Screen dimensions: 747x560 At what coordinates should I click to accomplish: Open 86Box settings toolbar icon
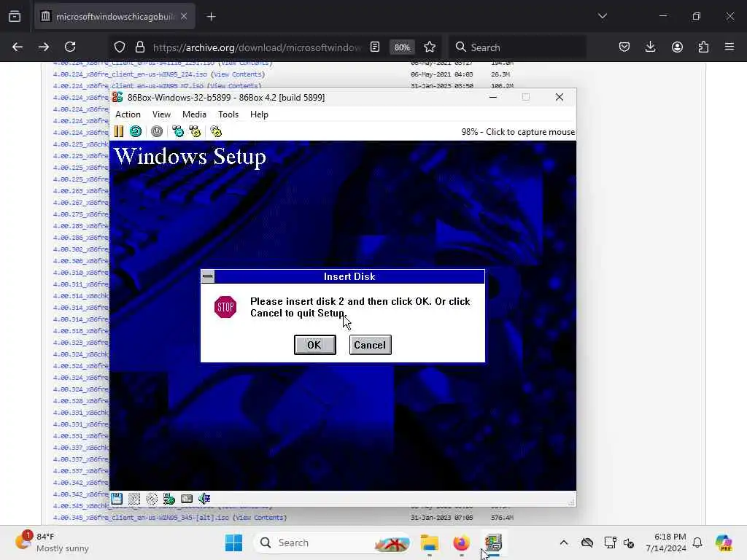click(216, 131)
